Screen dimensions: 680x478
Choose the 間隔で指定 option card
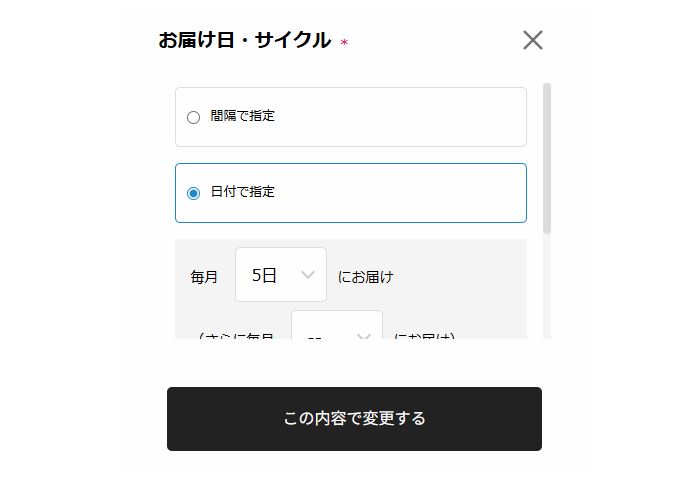point(400,117)
